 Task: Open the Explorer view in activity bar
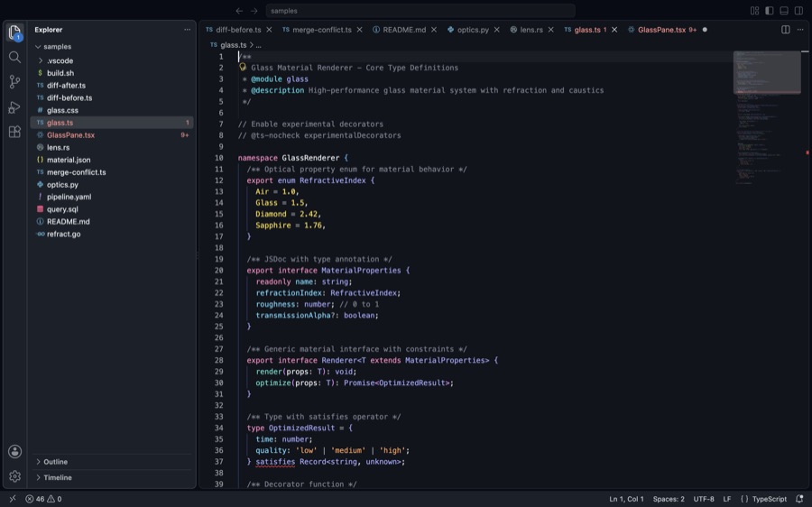[14, 32]
